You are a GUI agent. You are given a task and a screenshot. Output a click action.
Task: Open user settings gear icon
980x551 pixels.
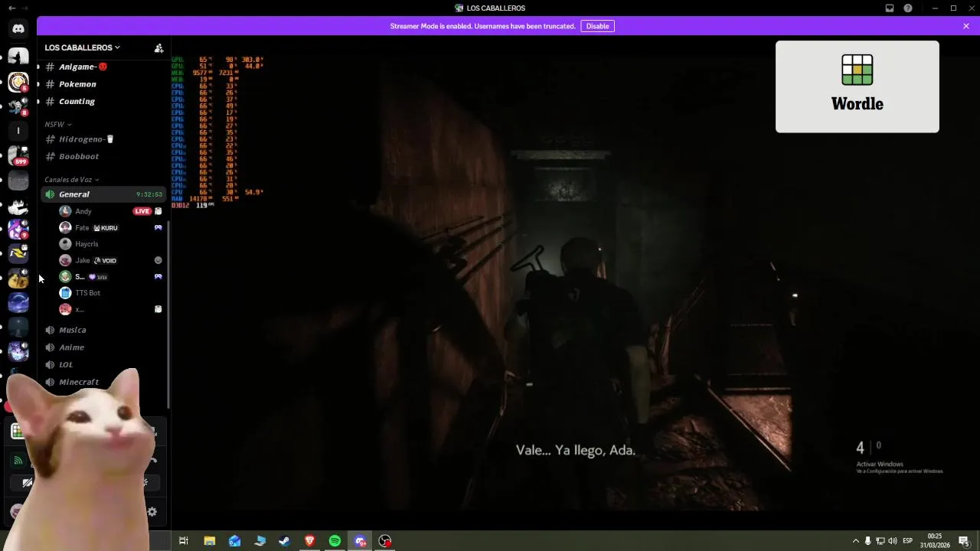point(152,512)
